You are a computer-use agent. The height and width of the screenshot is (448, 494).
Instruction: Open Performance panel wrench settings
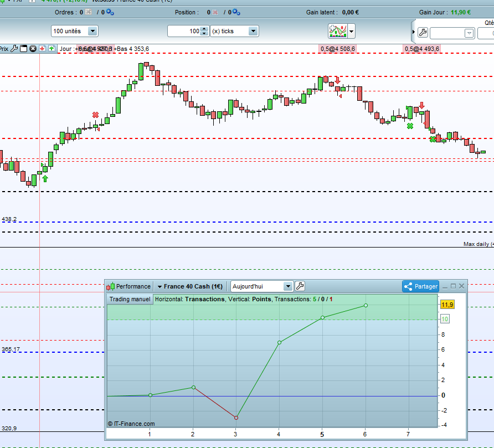[x=300, y=286]
